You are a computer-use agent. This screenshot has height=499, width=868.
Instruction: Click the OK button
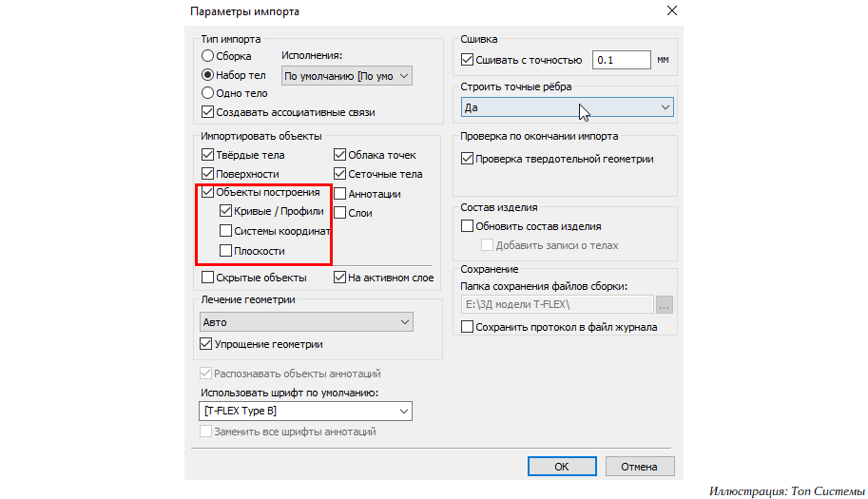click(562, 467)
